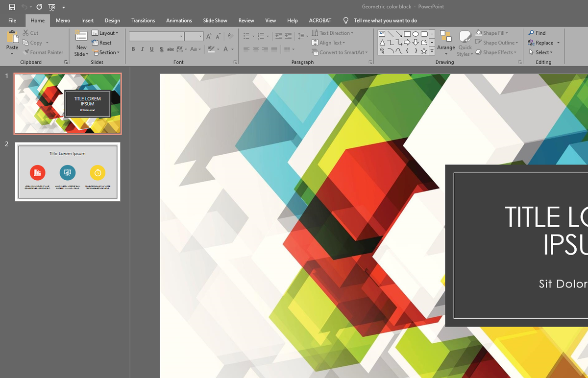Open the Transitions ribbon tab
Screen dimensions: 588x378
tap(143, 21)
